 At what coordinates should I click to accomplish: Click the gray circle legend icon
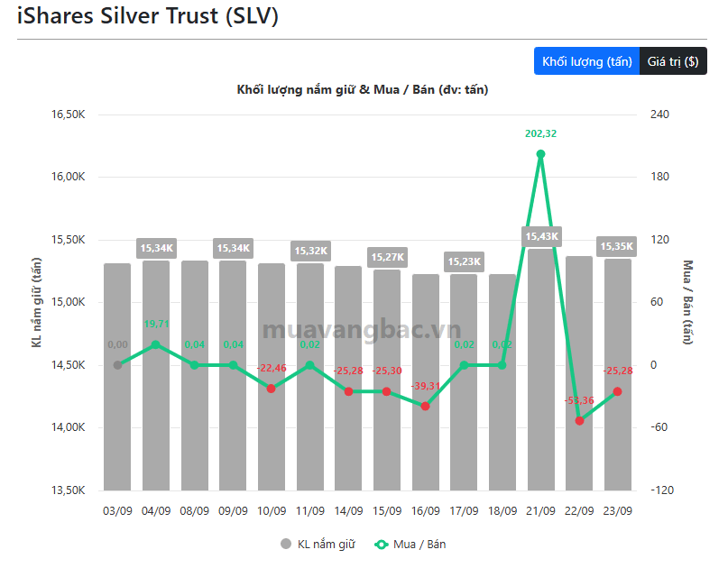click(x=286, y=544)
